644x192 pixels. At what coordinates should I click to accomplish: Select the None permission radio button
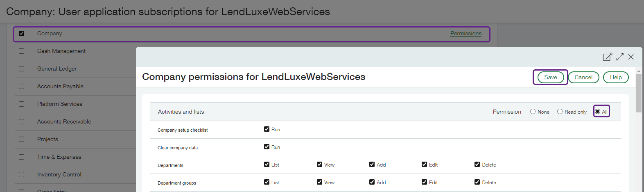[x=533, y=112]
